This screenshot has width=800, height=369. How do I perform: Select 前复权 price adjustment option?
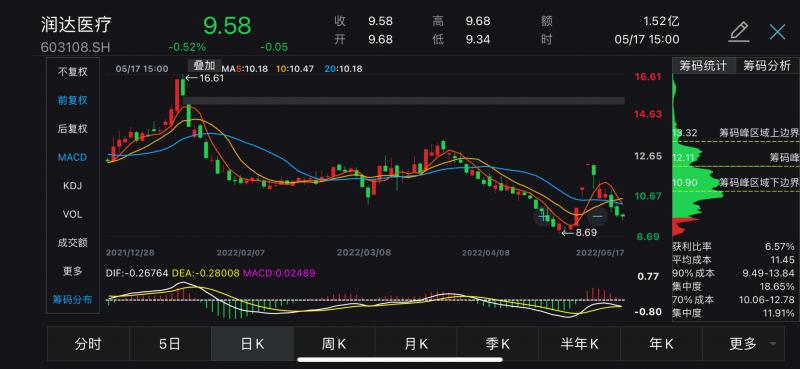(x=72, y=101)
